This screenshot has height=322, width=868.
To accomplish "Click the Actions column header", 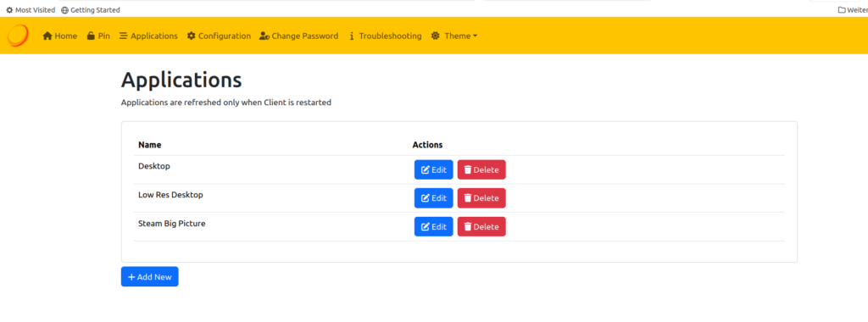I will (427, 145).
